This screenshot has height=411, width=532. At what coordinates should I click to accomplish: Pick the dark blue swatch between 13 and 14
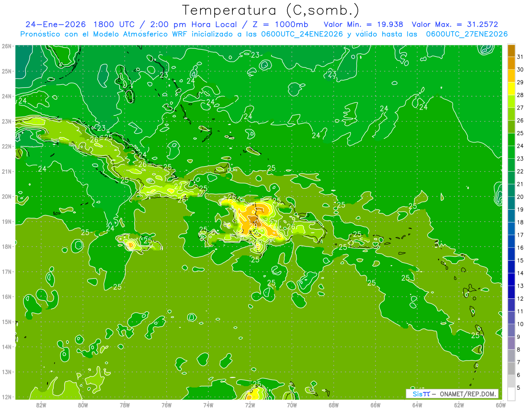(511, 279)
